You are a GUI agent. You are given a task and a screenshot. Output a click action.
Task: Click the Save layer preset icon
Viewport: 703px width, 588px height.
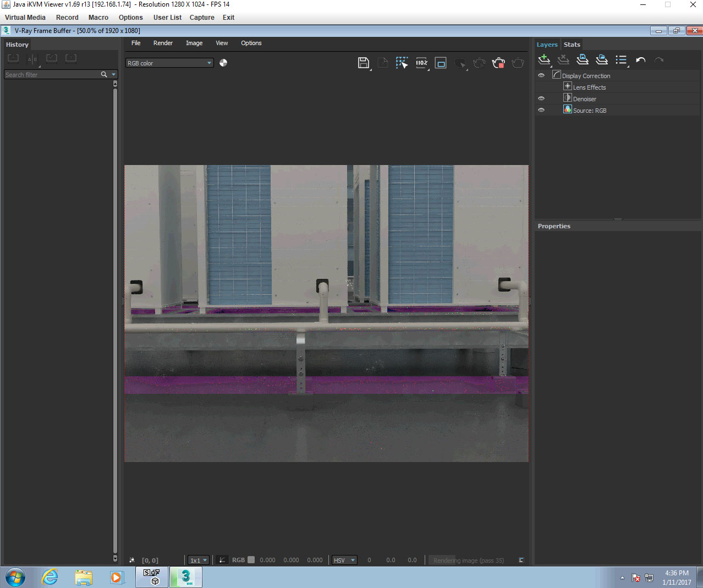pyautogui.click(x=583, y=59)
